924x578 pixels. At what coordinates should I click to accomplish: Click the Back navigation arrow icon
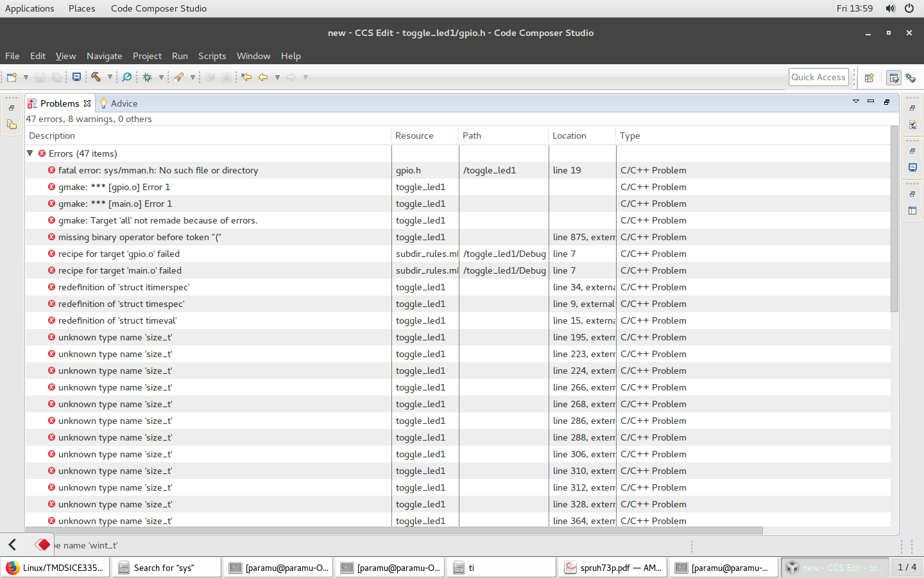[x=263, y=77]
